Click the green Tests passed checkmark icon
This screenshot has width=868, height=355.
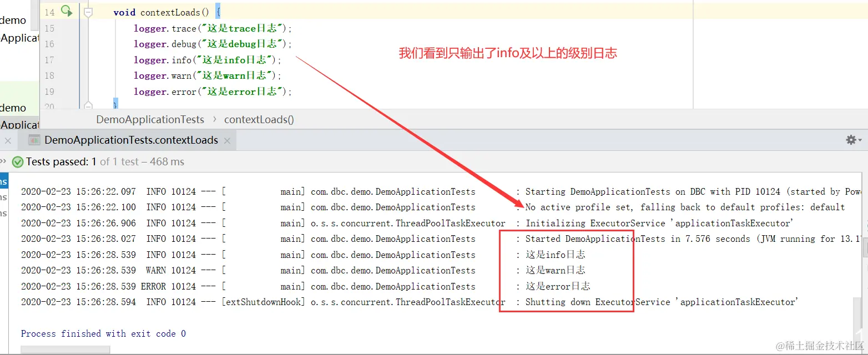[18, 162]
